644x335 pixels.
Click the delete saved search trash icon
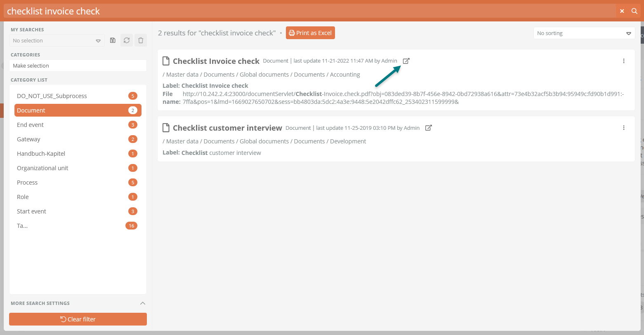tap(141, 40)
